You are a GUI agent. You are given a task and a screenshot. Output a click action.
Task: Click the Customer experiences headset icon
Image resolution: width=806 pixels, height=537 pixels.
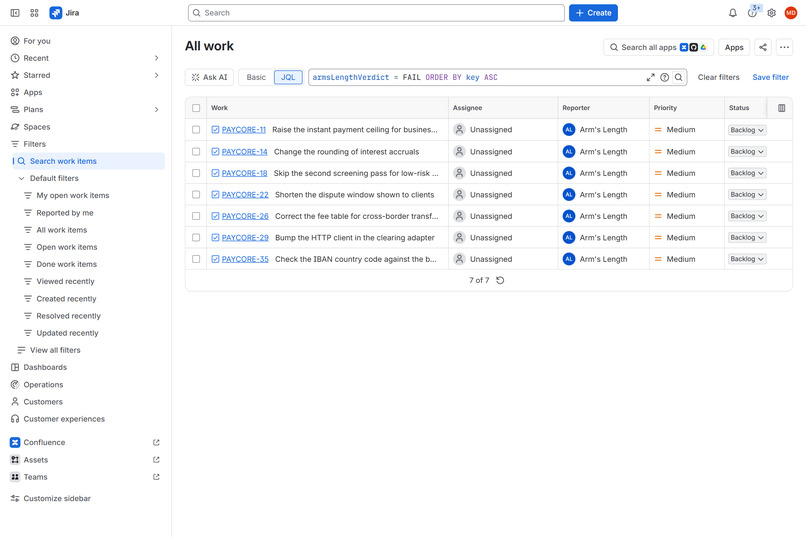(x=15, y=419)
